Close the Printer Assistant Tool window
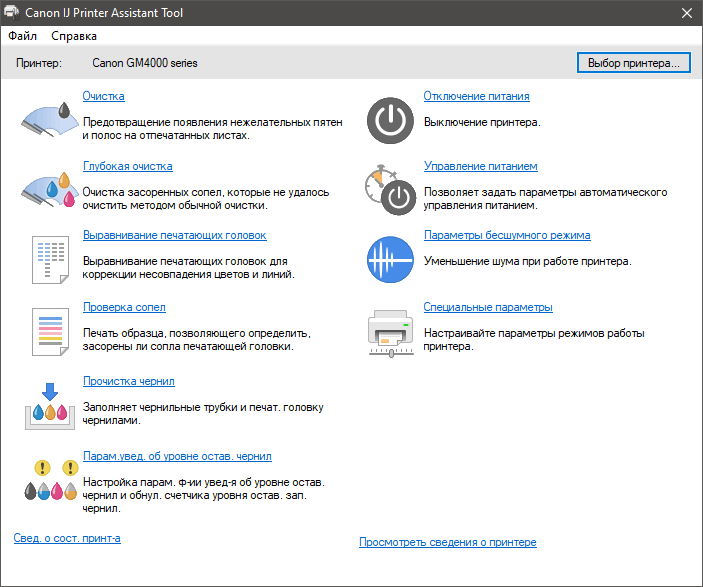 pyautogui.click(x=686, y=13)
